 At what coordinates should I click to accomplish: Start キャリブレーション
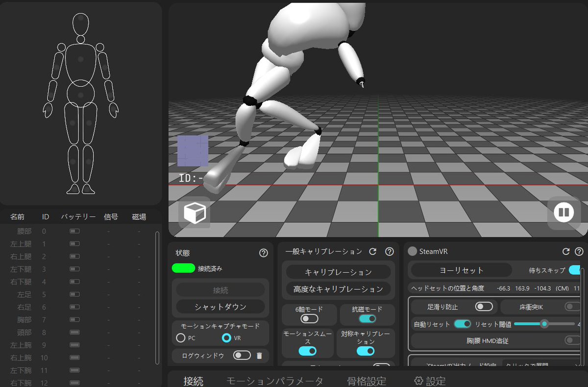(338, 272)
